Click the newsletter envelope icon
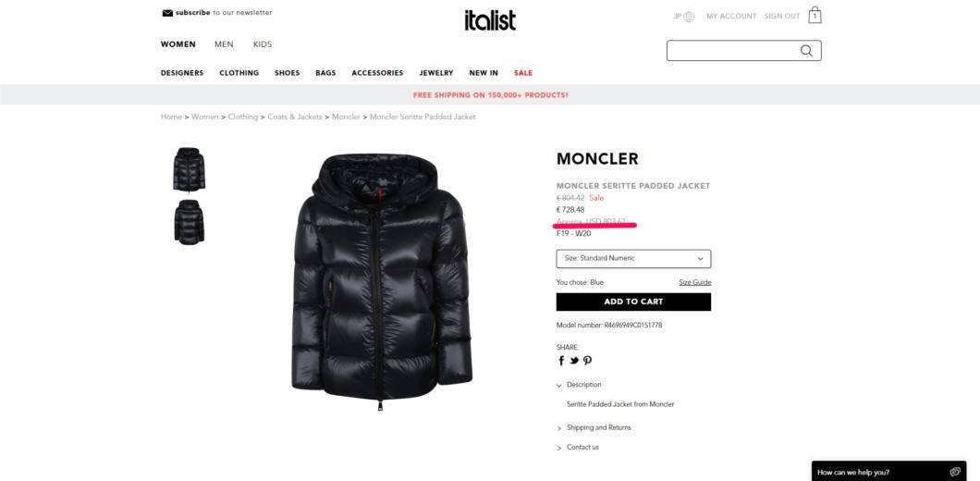The height and width of the screenshot is (481, 980). pyautogui.click(x=167, y=13)
